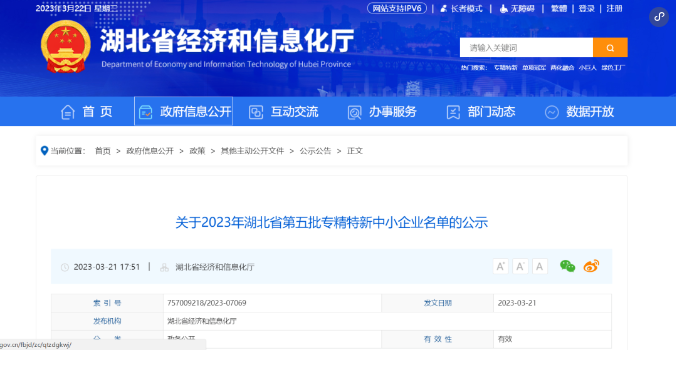Viewport: 676px width, 368px height.
Task: Click index number 757009218/2023-07069
Action: pyautogui.click(x=207, y=303)
